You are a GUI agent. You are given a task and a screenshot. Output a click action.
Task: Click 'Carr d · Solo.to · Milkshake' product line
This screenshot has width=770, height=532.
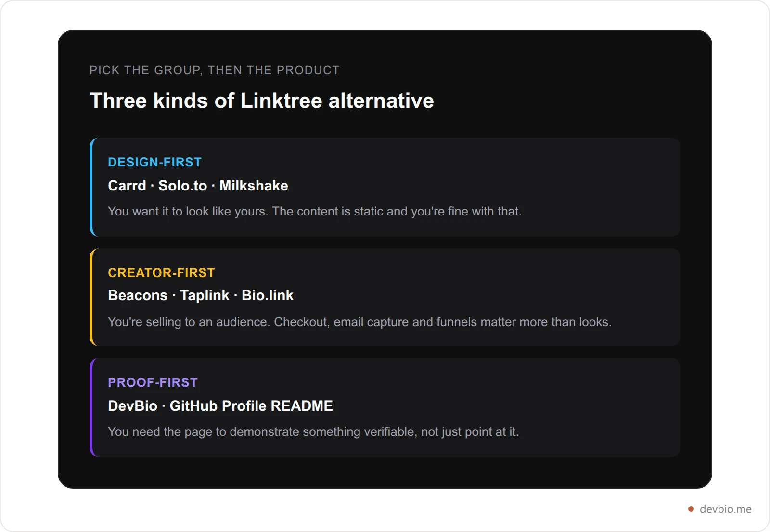[x=198, y=186]
